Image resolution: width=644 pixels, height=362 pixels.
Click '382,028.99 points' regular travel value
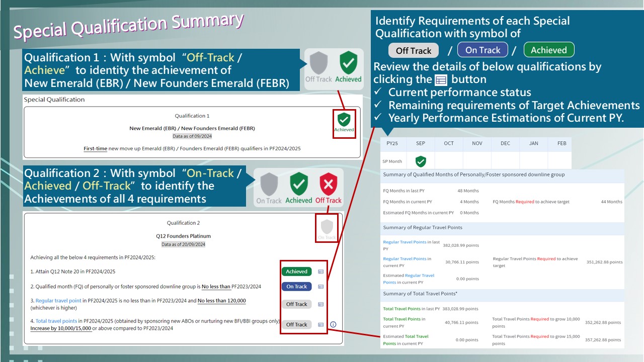click(461, 245)
